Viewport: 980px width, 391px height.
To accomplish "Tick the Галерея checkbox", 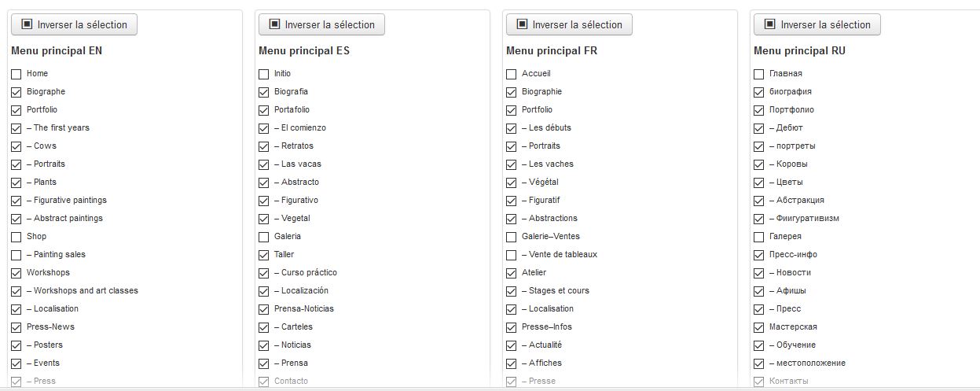I will pos(759,237).
